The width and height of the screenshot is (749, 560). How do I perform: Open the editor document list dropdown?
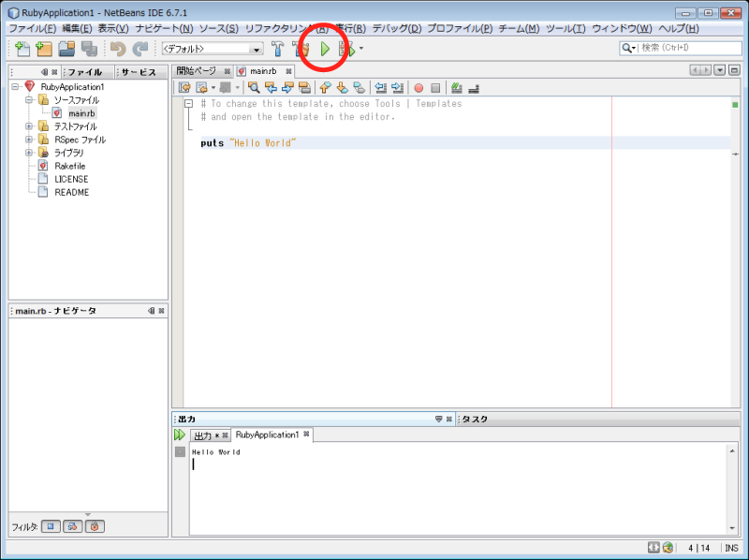point(720,70)
